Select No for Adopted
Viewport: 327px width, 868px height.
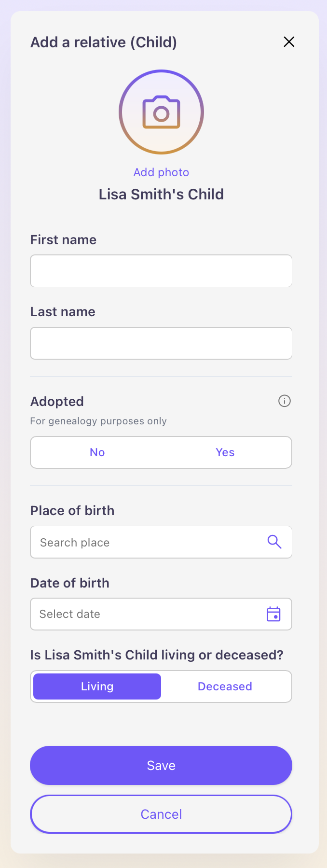[x=97, y=452]
